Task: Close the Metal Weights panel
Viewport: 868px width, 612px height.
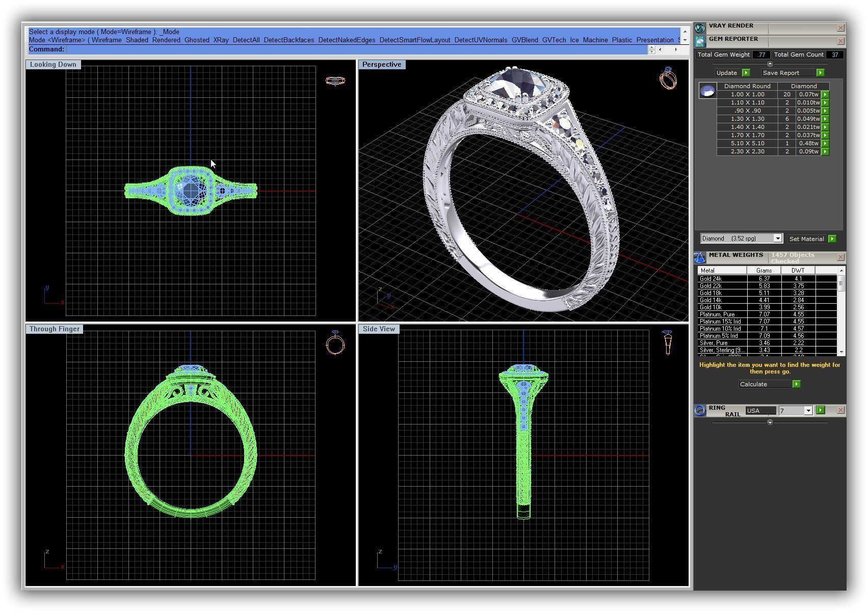Action: coord(840,257)
